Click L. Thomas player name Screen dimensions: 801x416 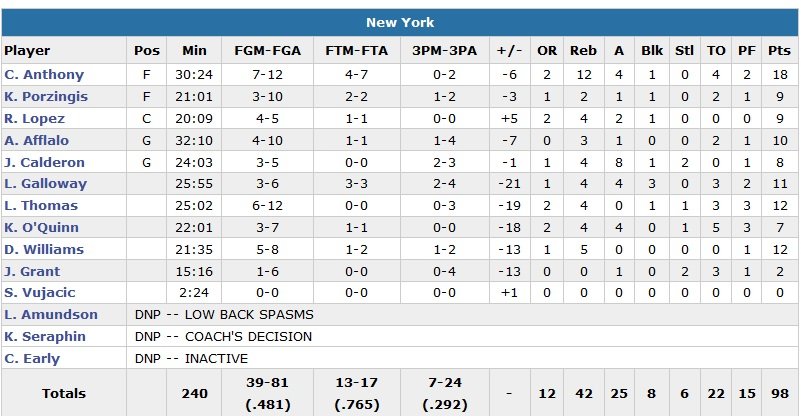click(x=39, y=206)
